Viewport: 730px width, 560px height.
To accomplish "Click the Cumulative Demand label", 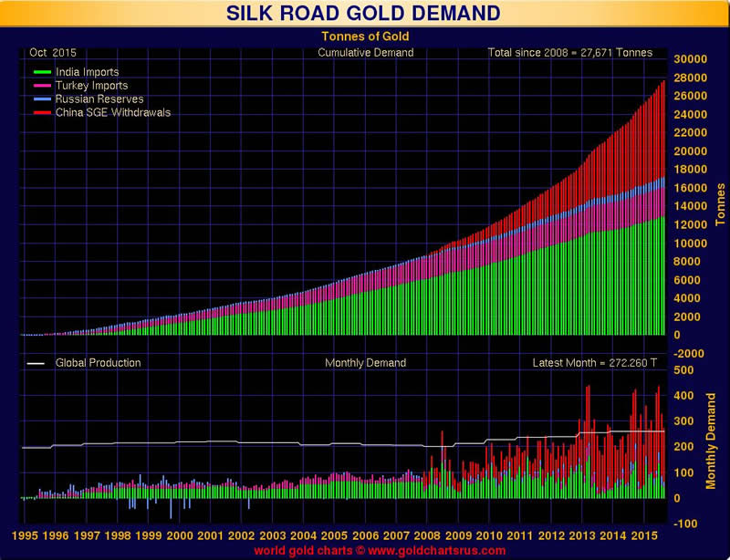I will pos(365,53).
